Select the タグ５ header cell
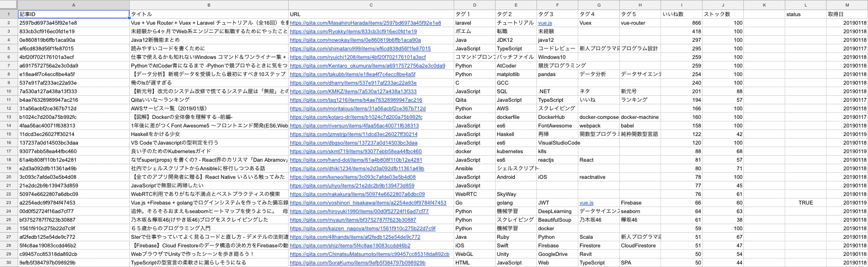Image resolution: width=868 pixels, height=267 pixels. [x=640, y=14]
